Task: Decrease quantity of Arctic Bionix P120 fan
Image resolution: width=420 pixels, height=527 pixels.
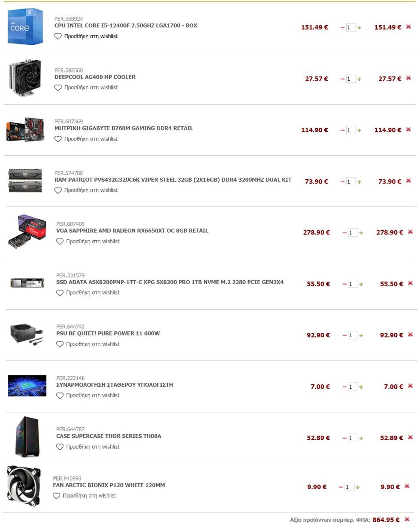Action: tap(341, 487)
